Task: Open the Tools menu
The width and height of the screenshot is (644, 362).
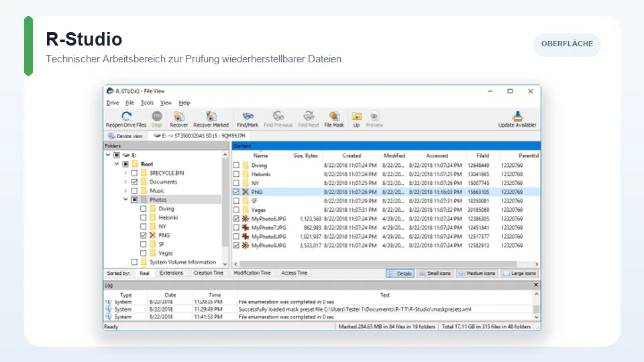Action: [x=147, y=103]
